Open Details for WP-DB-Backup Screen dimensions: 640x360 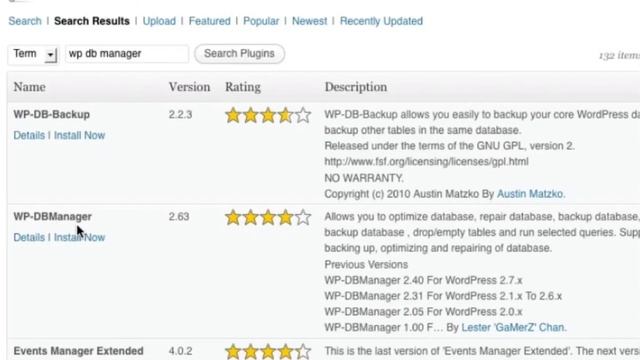[x=29, y=136]
